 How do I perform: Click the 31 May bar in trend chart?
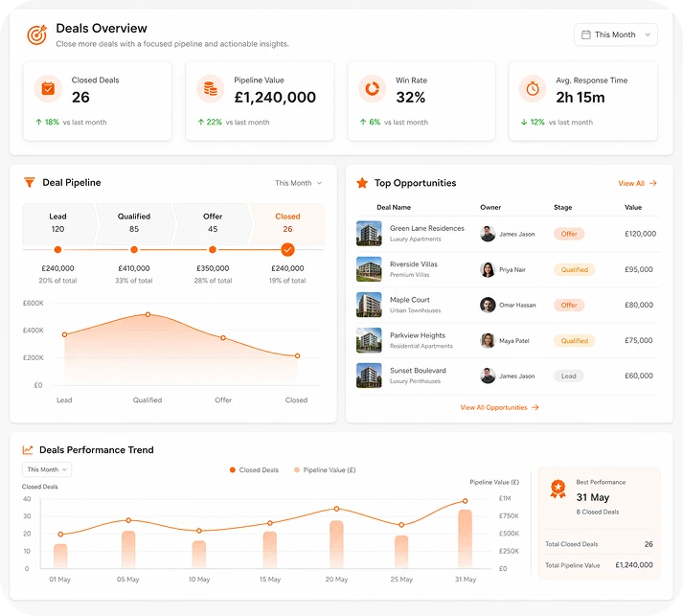pos(466,539)
